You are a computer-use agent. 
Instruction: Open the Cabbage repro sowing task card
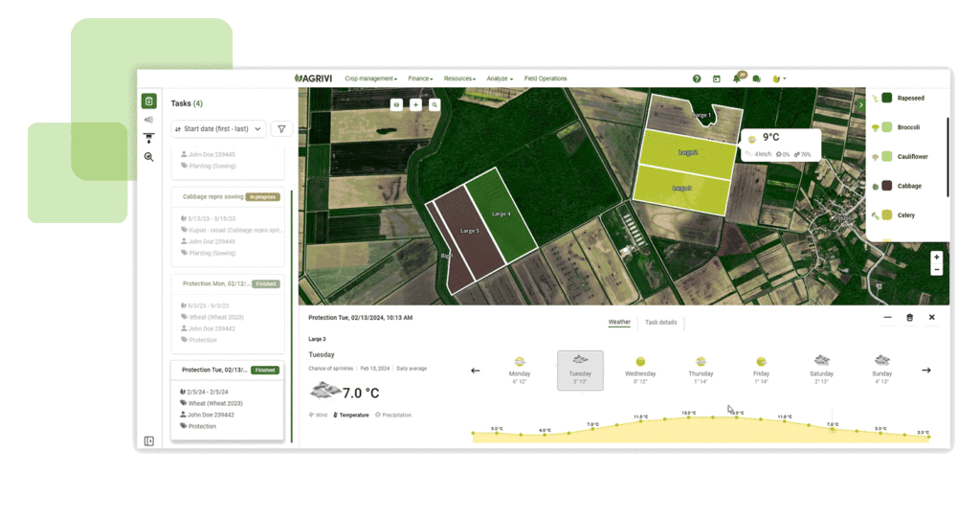pos(228,227)
